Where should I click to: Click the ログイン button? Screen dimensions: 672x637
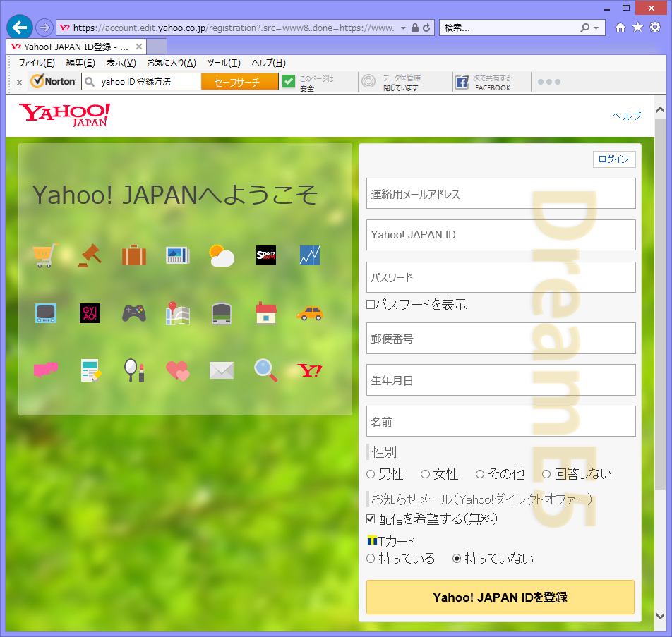613,159
